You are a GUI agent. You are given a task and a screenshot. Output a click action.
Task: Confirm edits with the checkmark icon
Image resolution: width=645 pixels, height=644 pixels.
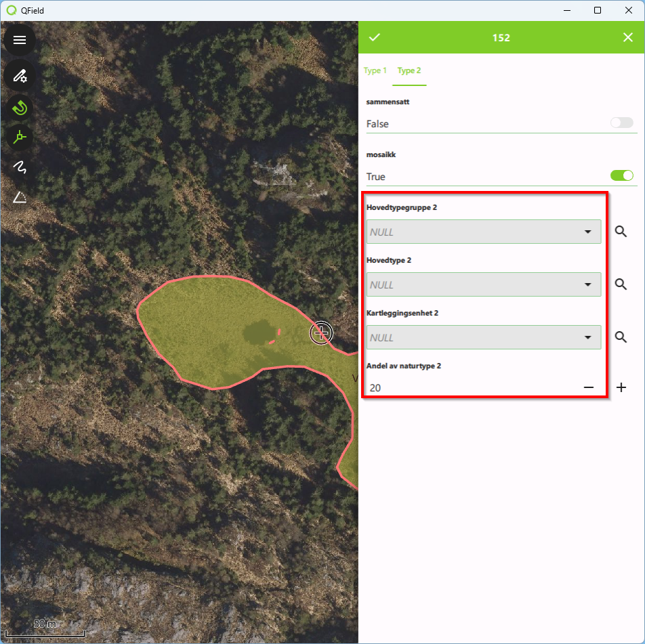click(x=375, y=37)
